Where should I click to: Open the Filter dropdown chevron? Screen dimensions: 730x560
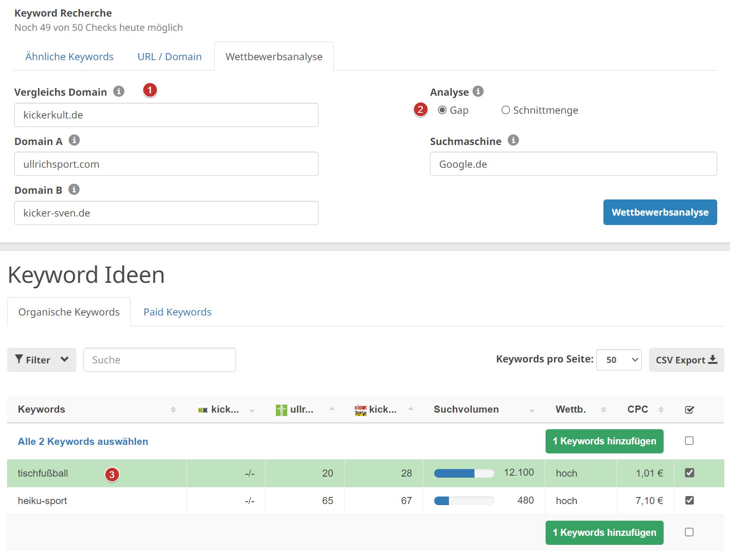point(65,359)
